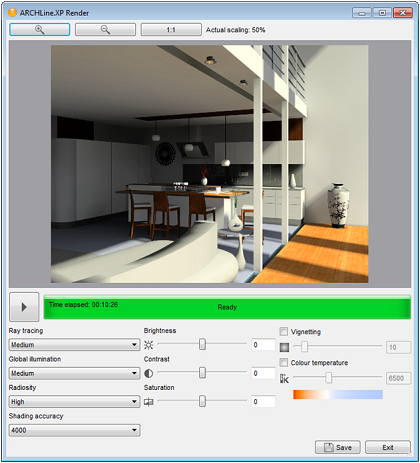Click the zoom in magnifier button

click(40, 30)
